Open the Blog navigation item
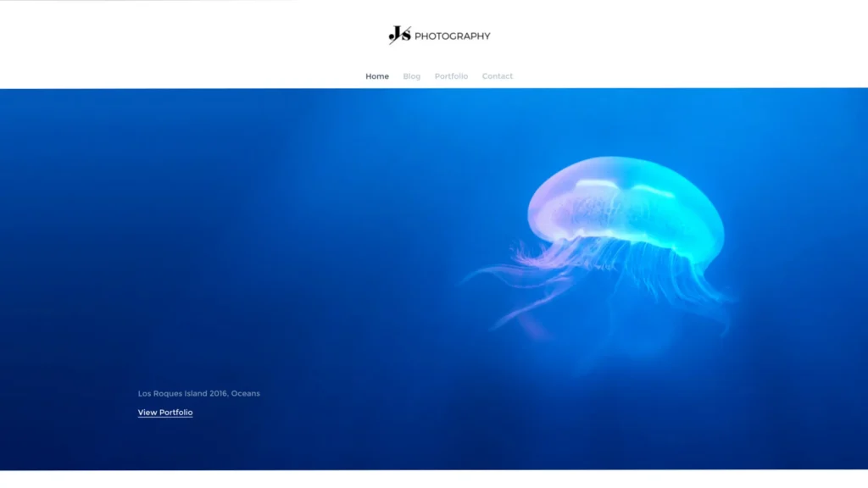This screenshot has width=868, height=488. (x=412, y=76)
